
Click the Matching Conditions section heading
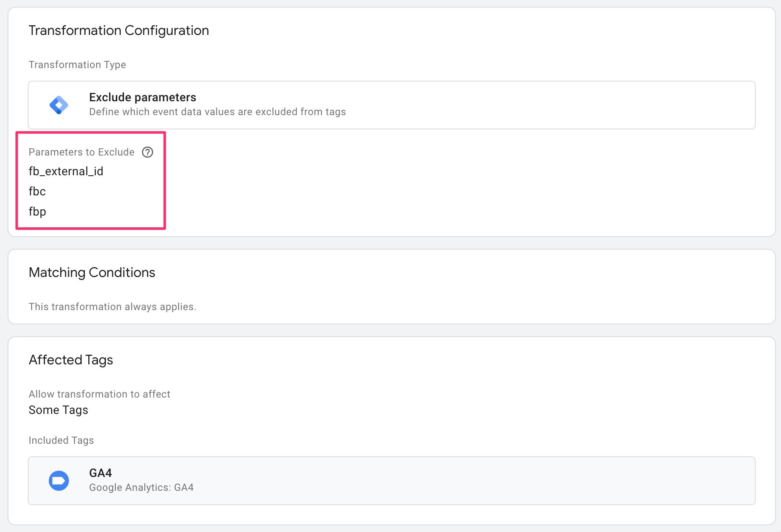coord(92,273)
